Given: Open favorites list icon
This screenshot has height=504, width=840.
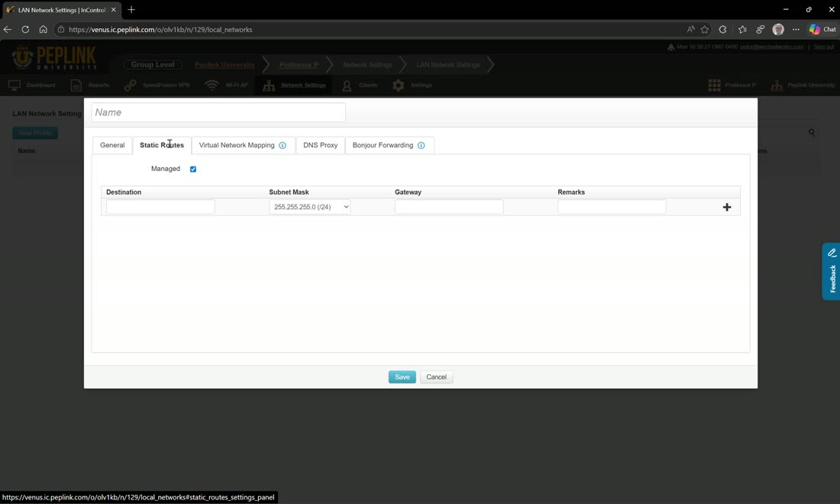Looking at the screenshot, I should 742,30.
